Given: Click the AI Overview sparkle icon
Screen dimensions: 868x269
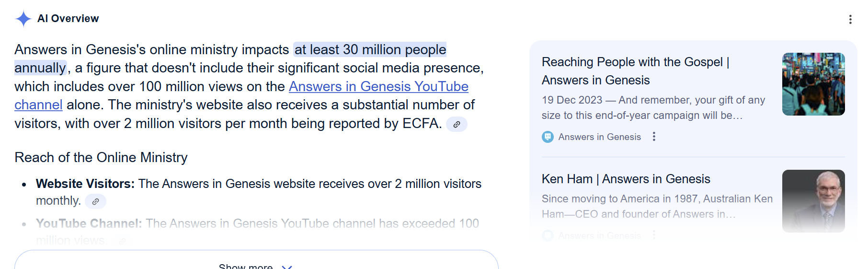Looking at the screenshot, I should pos(23,19).
